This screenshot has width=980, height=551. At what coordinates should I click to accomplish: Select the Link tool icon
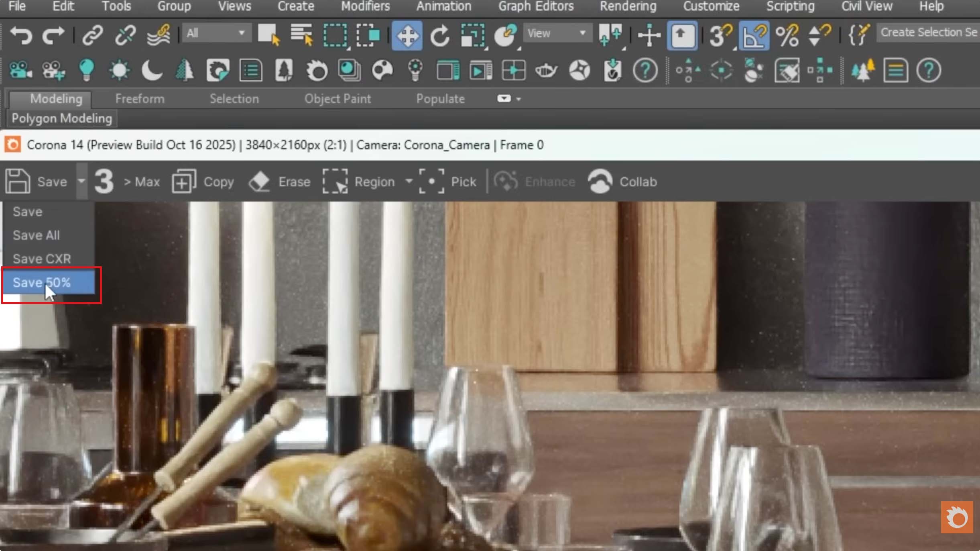coord(93,35)
